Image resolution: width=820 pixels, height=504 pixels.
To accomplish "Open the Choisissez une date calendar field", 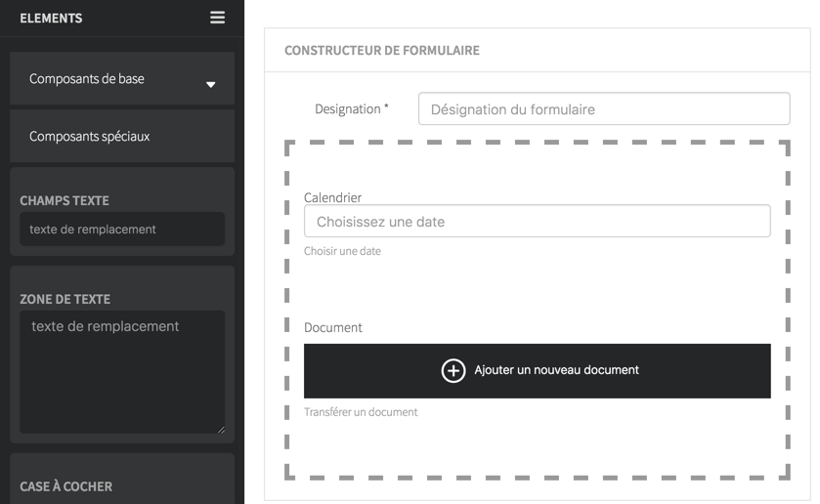I will pyautogui.click(x=538, y=221).
